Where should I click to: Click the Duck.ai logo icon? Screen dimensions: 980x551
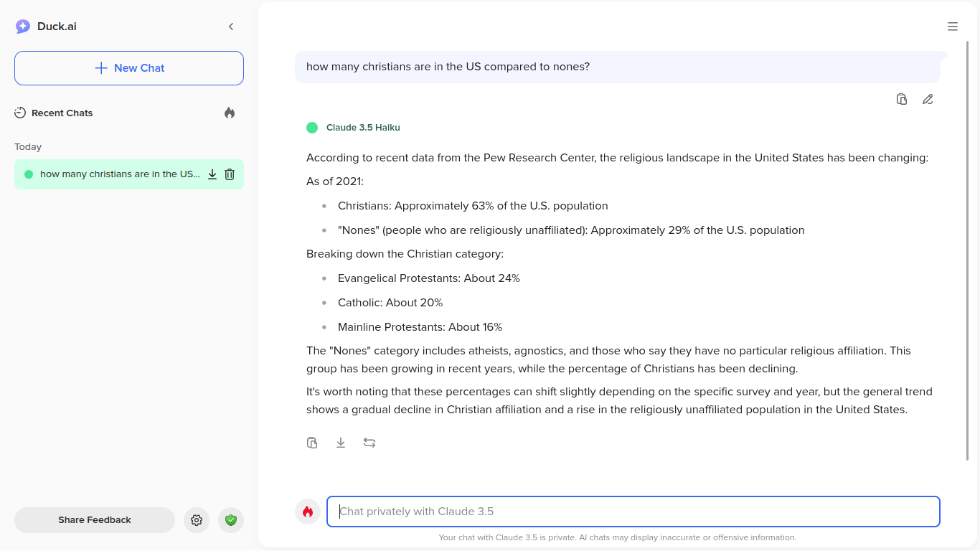23,27
